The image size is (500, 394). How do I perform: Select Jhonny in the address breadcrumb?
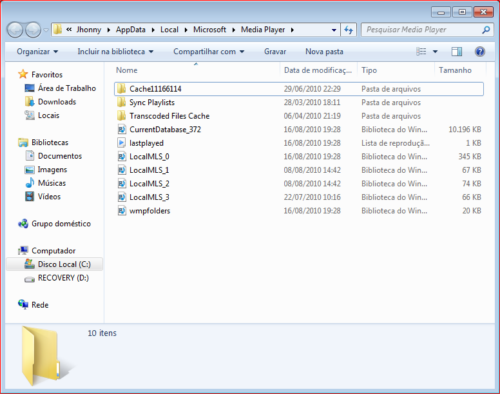click(89, 30)
